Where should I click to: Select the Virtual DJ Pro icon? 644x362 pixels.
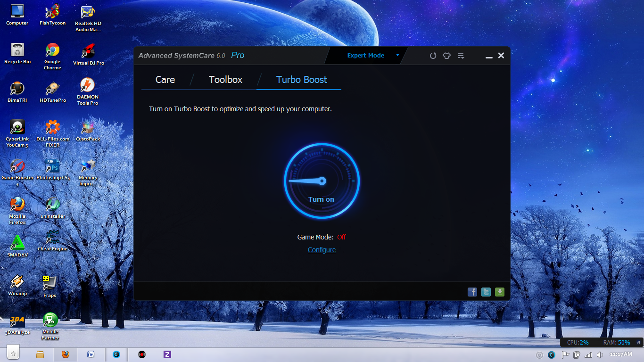click(88, 54)
